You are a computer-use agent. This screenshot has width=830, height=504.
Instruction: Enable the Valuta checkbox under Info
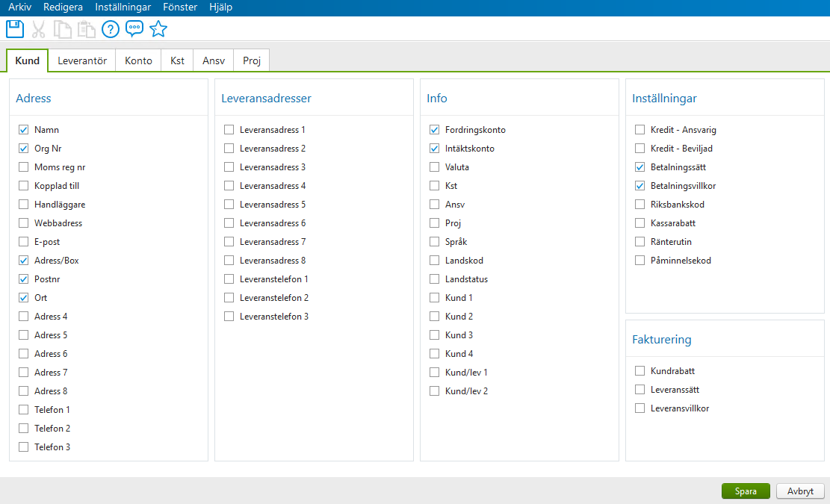434,167
